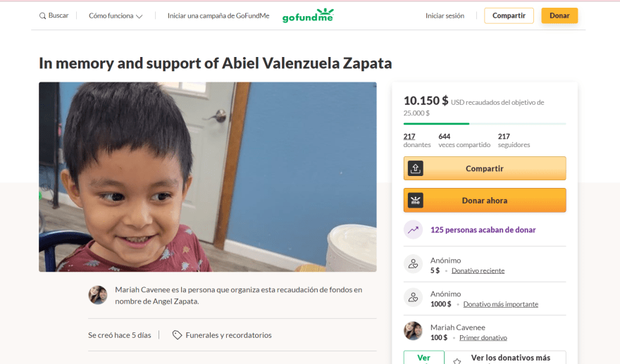
Task: Click the GoFundMe icon in Donar ahora button
Action: click(415, 201)
